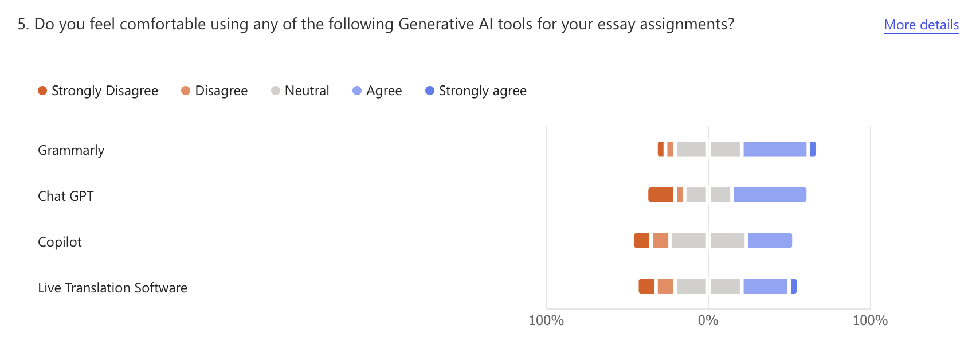
Task: Select the Strongly Disagree legend label
Action: (104, 91)
